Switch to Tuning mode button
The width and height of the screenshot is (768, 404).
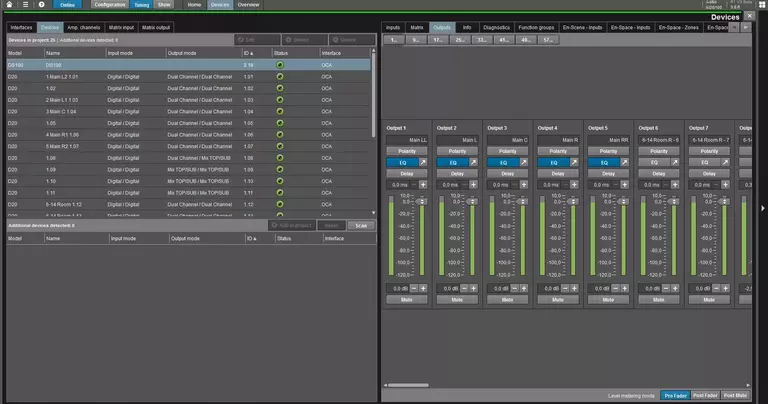[142, 5]
